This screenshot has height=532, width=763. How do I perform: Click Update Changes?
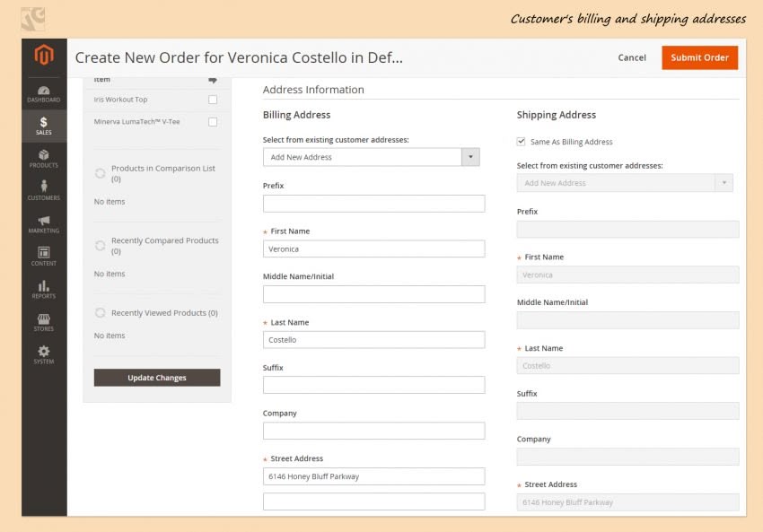156,377
